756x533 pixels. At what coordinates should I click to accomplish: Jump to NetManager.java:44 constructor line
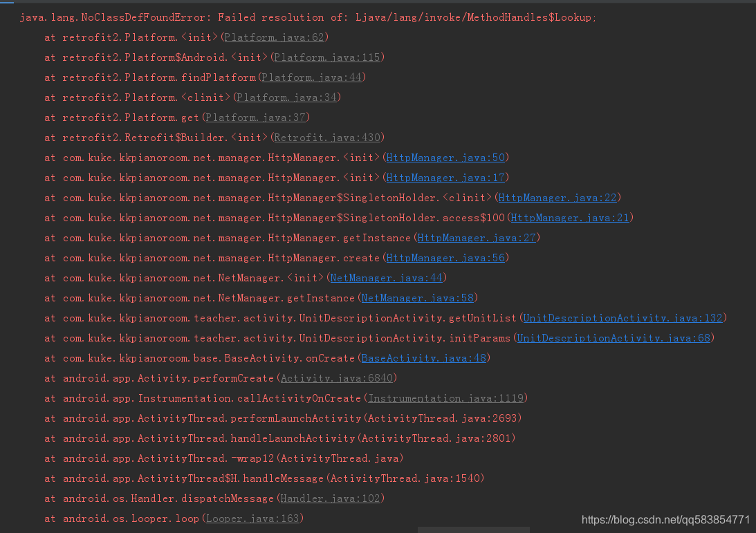[x=385, y=278]
